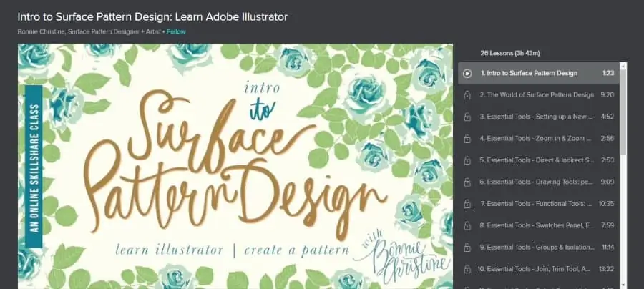
Task: Click lock icon beside Functional Tools lesson
Action: [467, 204]
